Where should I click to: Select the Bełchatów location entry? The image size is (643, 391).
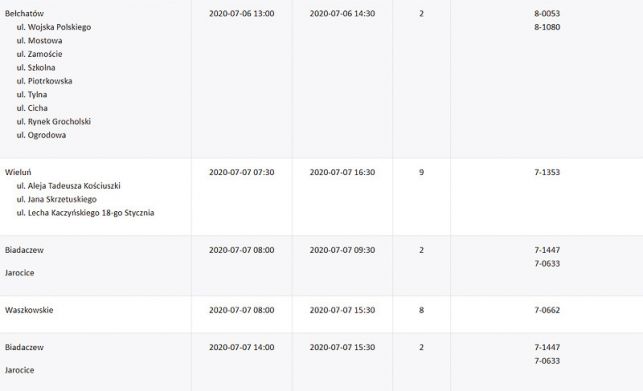[x=24, y=14]
